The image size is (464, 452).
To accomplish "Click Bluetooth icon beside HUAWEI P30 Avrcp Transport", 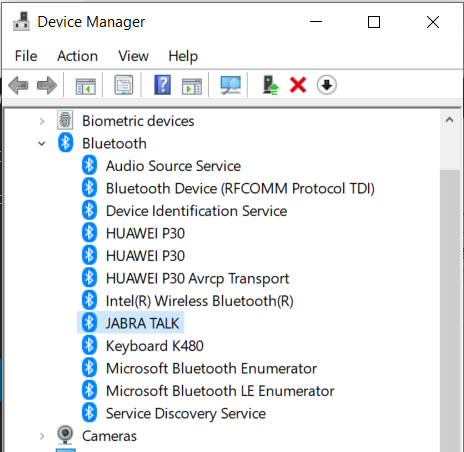I will pos(89,278).
